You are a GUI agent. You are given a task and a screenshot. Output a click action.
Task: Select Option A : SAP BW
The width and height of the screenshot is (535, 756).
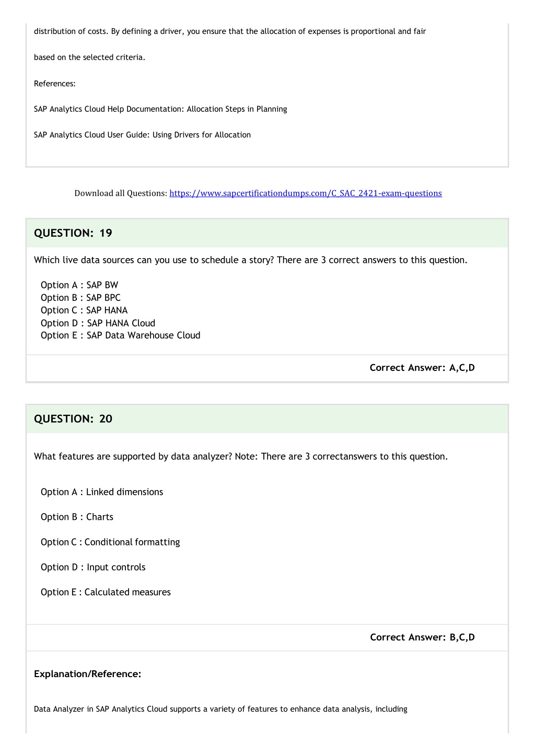pyautogui.click(x=79, y=285)
